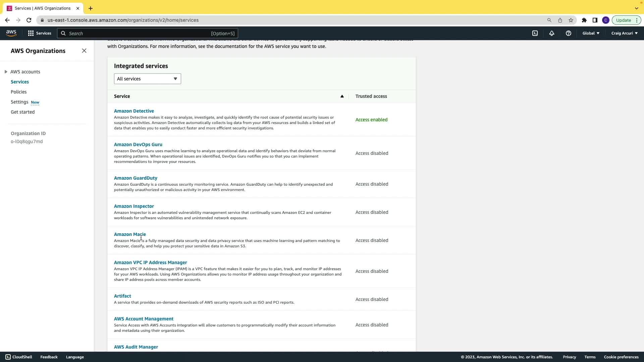Open Settings in the sidebar
This screenshot has height=362, width=644.
pos(19,102)
